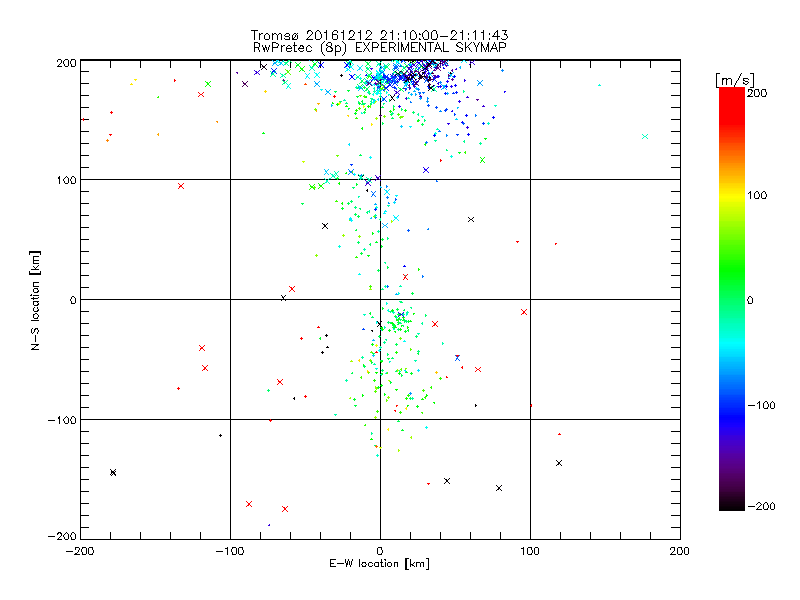Click the plot title 'Tromsø 20161212 21:10:00-21:11:43'
800x600 pixels.
[379, 35]
